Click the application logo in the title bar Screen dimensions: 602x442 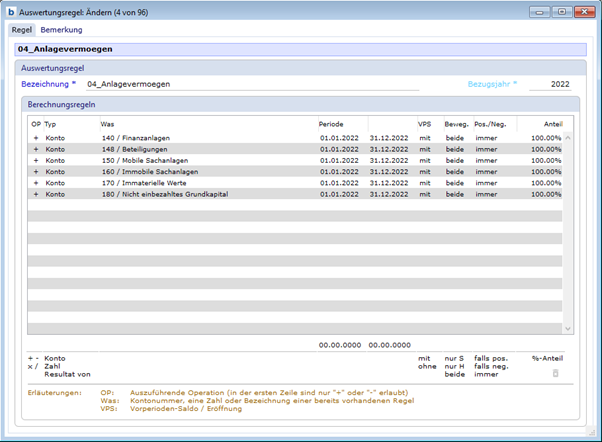click(x=10, y=12)
